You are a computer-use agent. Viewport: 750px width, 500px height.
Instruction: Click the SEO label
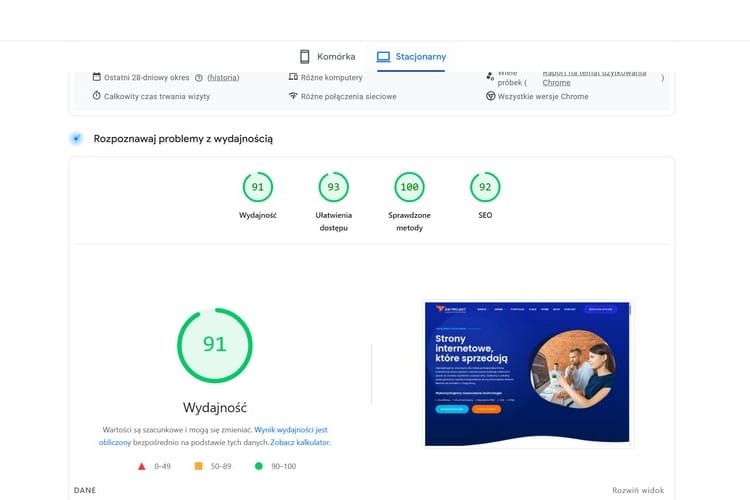tap(485, 215)
